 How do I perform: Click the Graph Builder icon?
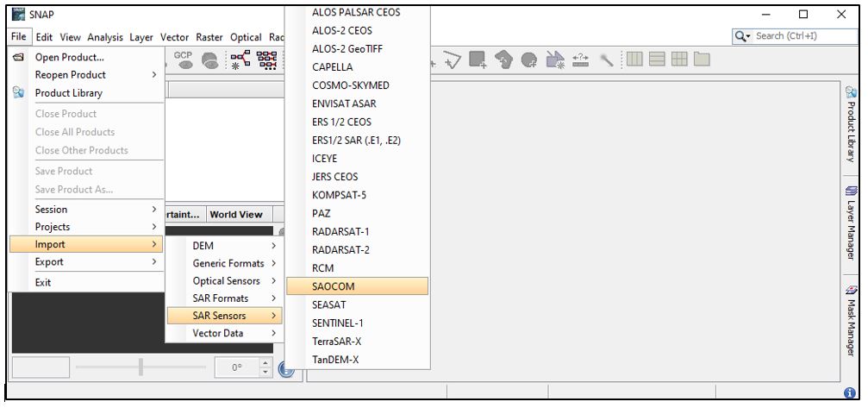pyautogui.click(x=240, y=60)
